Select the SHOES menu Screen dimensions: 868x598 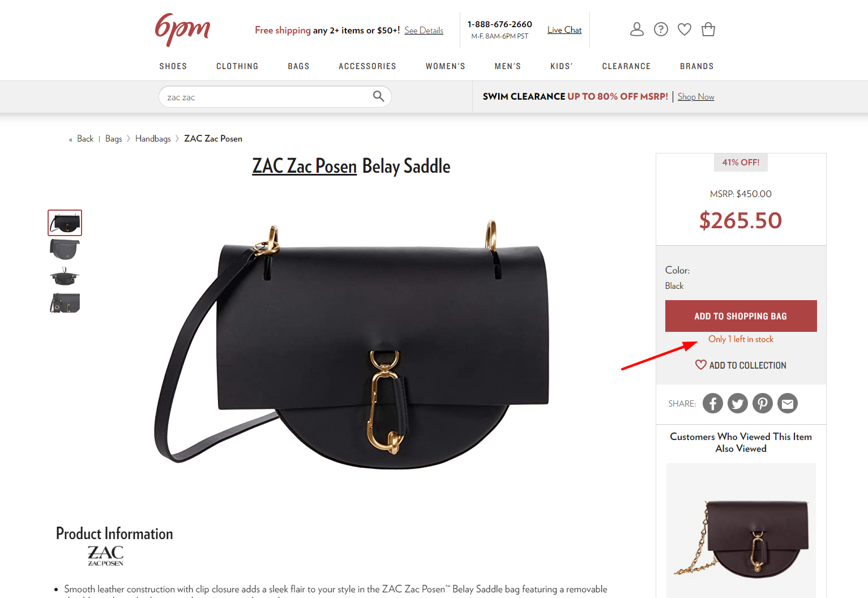173,66
